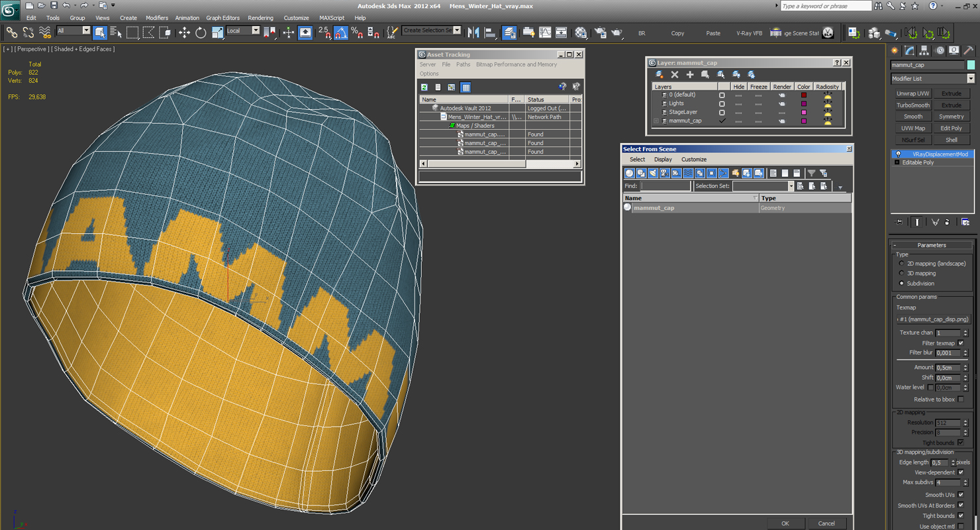Toggle the Smooth UVs checkbox
Screen dimensions: 980x530
[x=961, y=494]
